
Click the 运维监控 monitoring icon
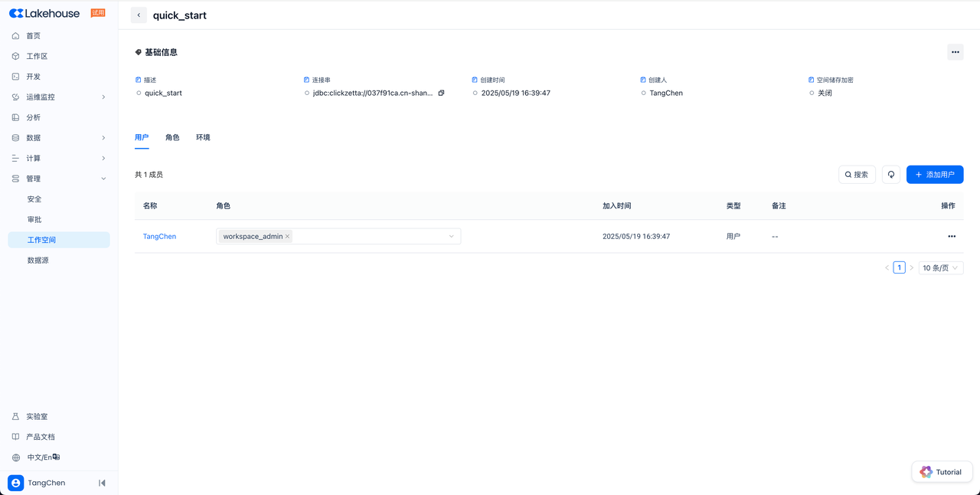[15, 97]
